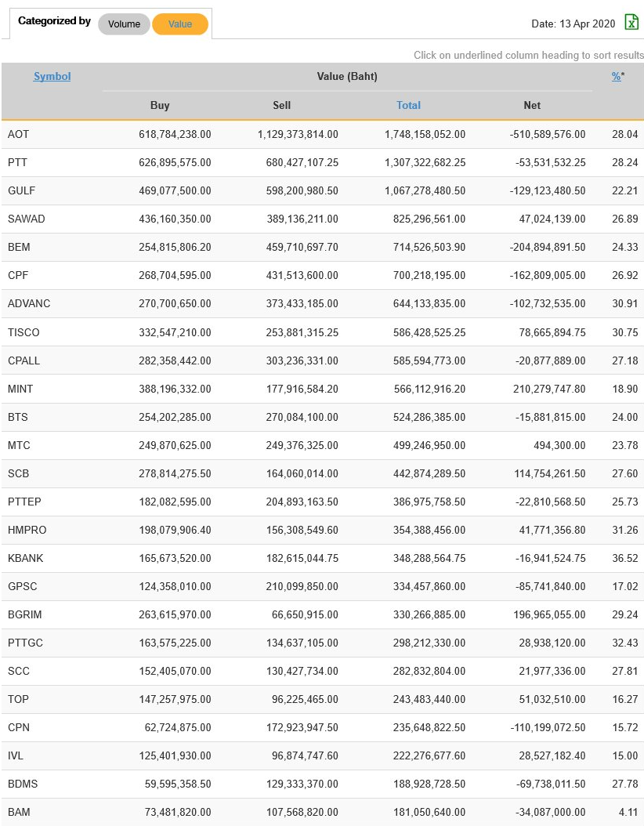Viewport: 644px width, 826px height.
Task: Switch categorization to Volume
Action: click(x=124, y=24)
